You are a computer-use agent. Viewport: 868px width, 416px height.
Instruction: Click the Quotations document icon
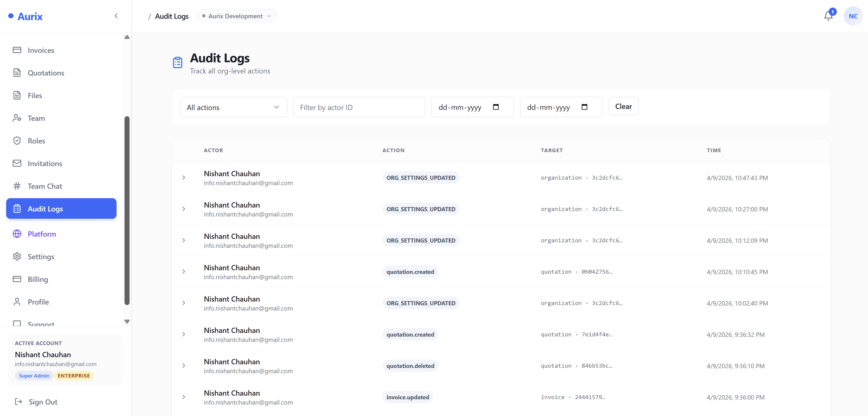click(x=17, y=73)
